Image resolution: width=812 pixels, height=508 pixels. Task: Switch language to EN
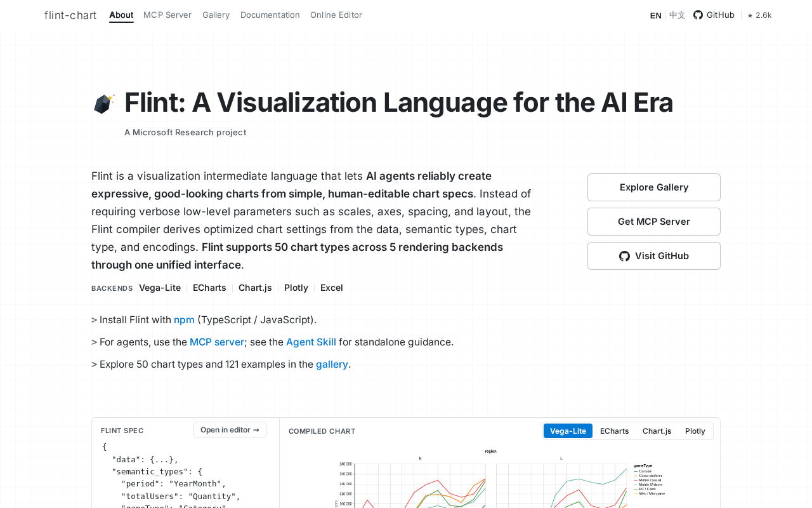656,15
